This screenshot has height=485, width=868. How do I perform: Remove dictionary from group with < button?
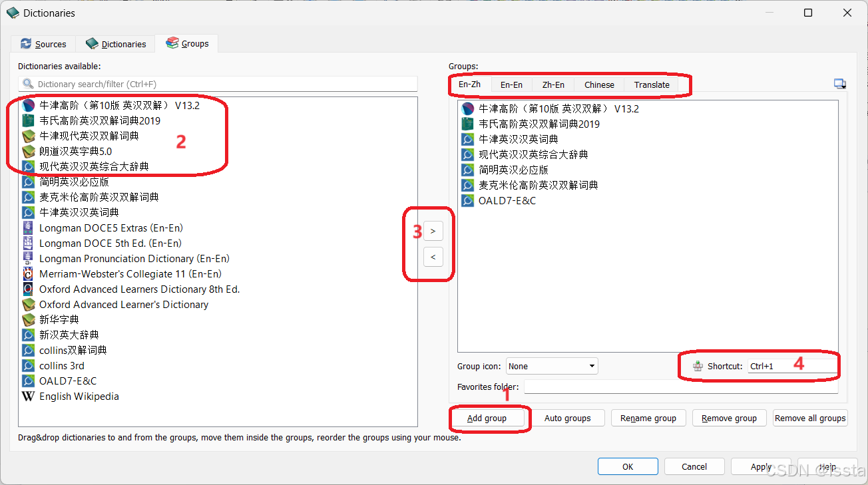[433, 256]
